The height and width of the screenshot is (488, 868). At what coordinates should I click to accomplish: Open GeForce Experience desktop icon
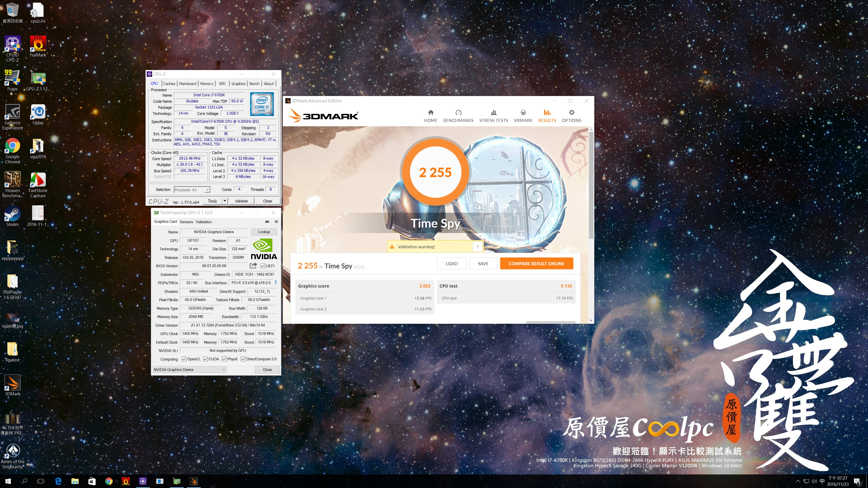[12, 117]
